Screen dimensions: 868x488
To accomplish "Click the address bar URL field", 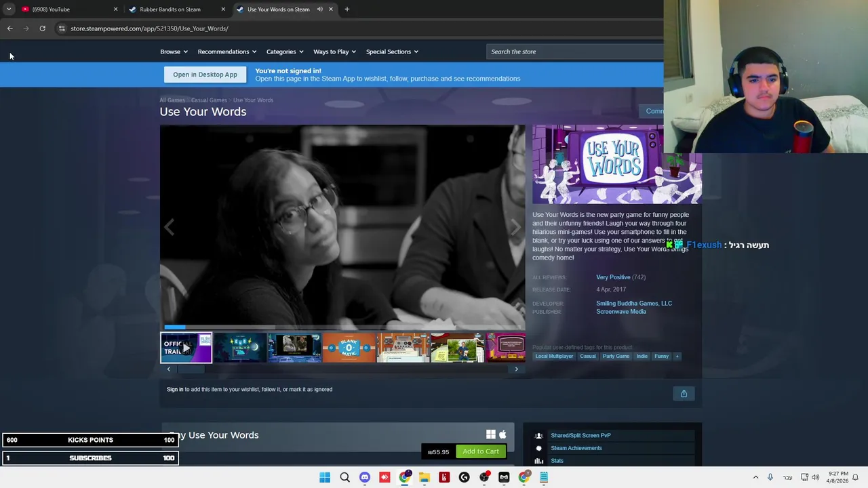I will [x=359, y=28].
